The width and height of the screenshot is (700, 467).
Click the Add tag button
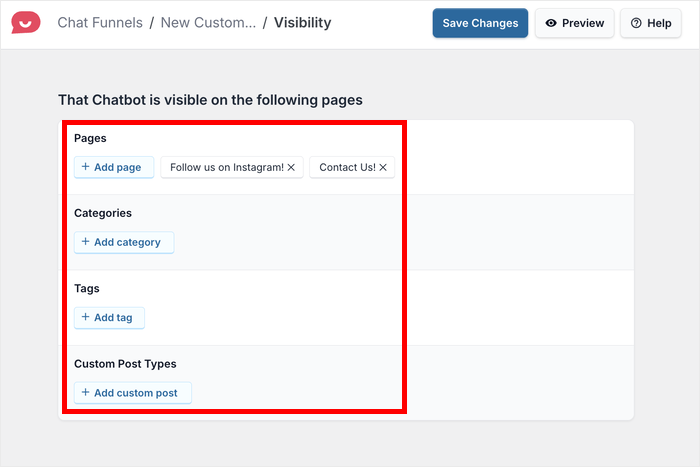(110, 317)
